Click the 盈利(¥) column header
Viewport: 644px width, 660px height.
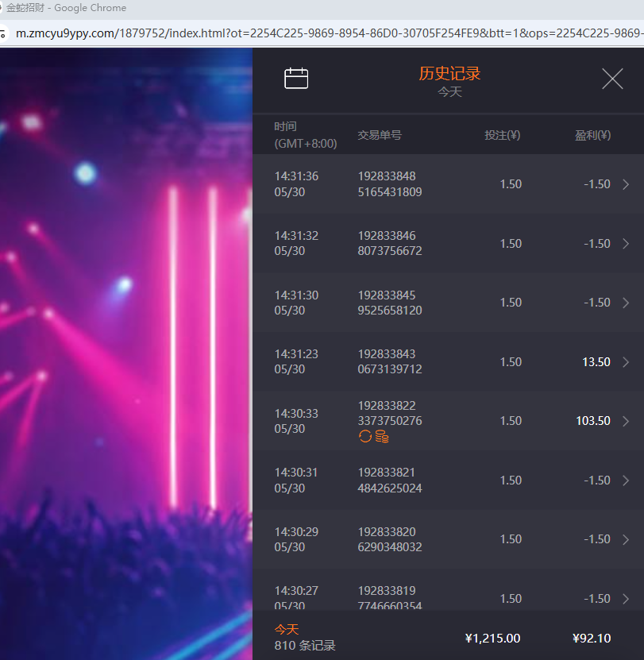(592, 135)
